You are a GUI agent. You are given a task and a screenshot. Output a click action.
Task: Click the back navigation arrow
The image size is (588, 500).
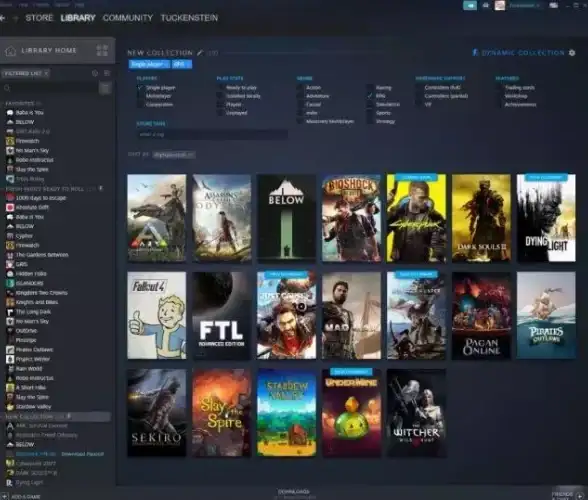pyautogui.click(x=3, y=18)
